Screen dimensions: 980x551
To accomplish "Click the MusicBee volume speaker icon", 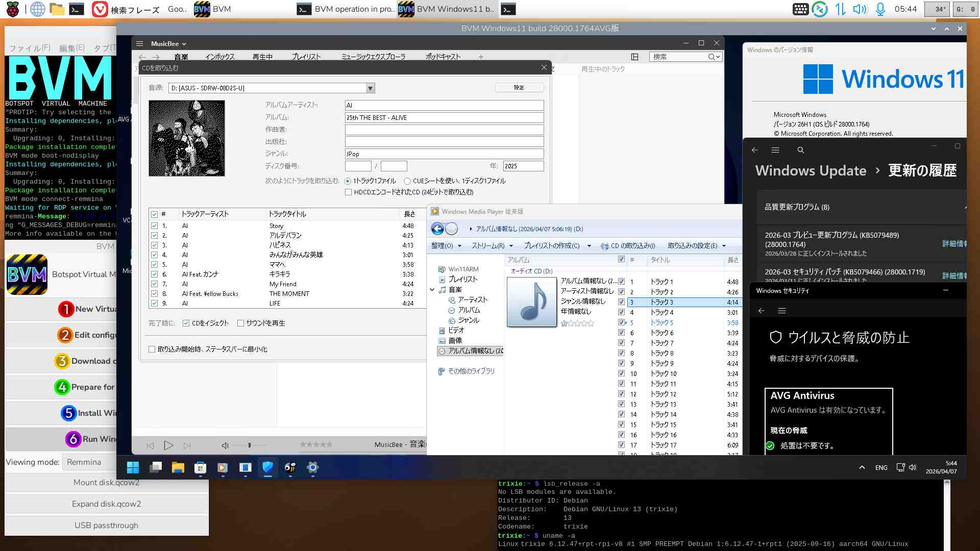I will [225, 445].
